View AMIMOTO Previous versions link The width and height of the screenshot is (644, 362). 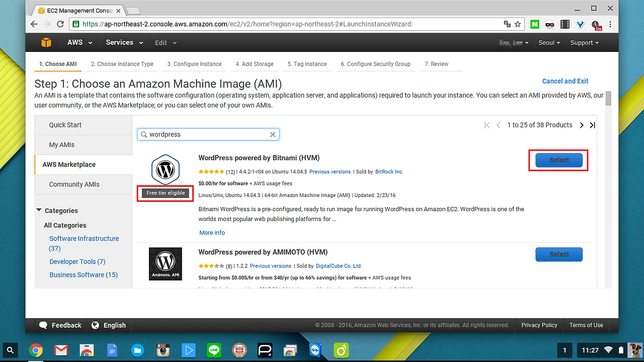pos(271,266)
